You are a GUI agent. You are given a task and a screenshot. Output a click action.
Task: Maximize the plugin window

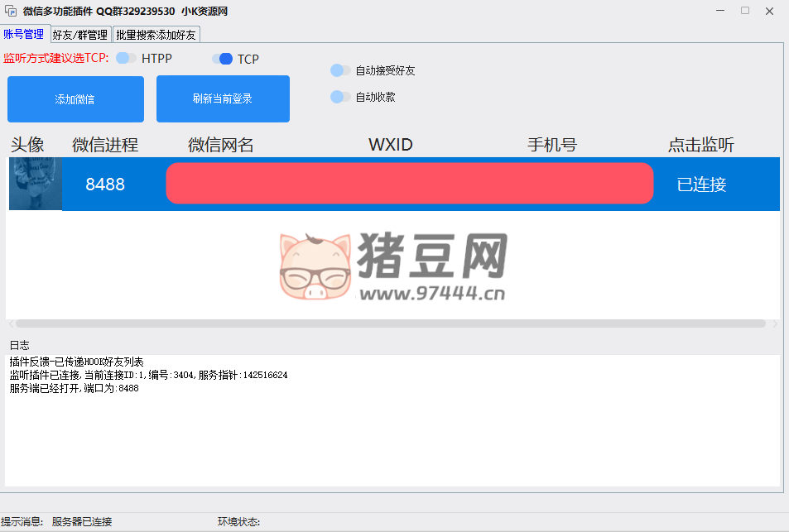pyautogui.click(x=745, y=11)
